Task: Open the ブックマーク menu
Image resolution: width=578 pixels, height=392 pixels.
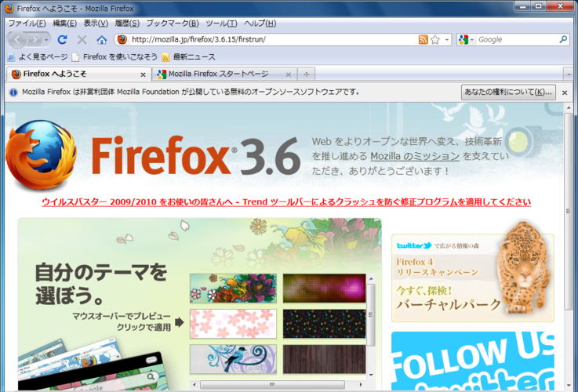Action: pos(173,24)
